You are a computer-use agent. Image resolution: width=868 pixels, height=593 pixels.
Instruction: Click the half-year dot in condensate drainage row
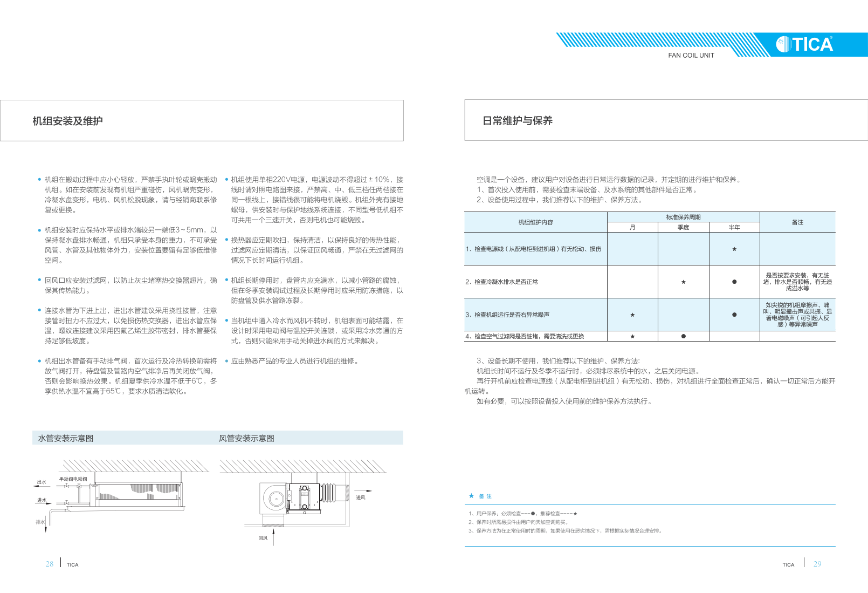[734, 282]
